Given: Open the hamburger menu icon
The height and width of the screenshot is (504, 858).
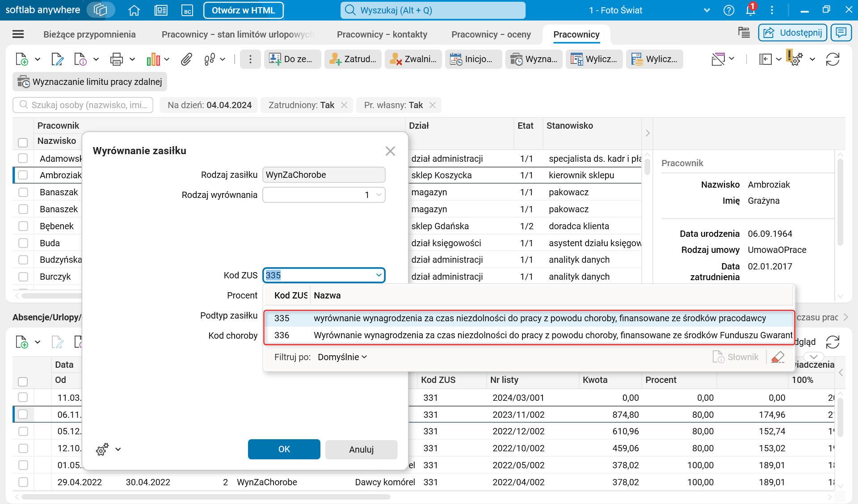Looking at the screenshot, I should [18, 34].
